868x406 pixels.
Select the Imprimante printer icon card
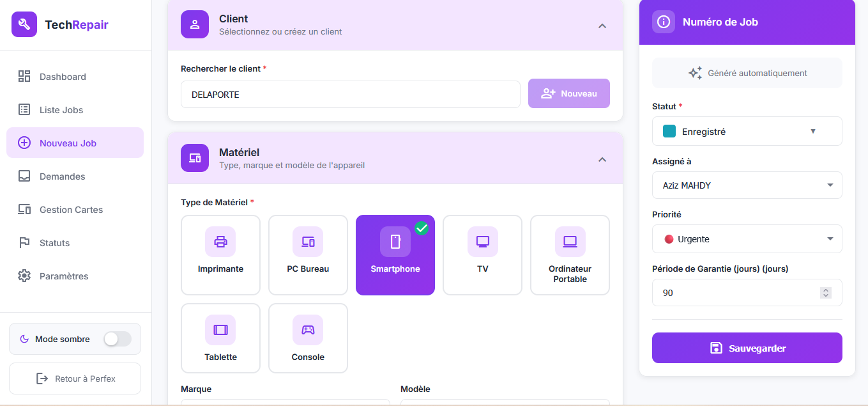coord(220,242)
